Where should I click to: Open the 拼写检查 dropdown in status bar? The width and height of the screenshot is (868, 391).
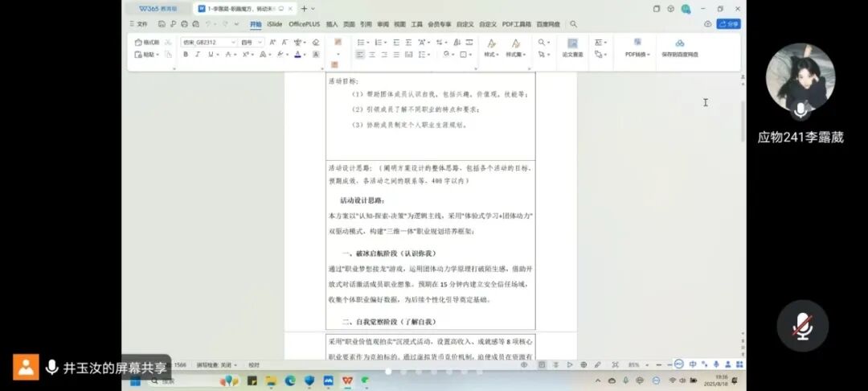tap(217, 364)
